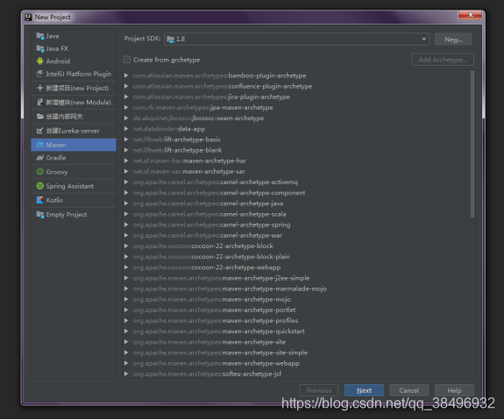Select maven-archetype-mojo row
Viewport: 504px width, 420px height.
coord(295,299)
